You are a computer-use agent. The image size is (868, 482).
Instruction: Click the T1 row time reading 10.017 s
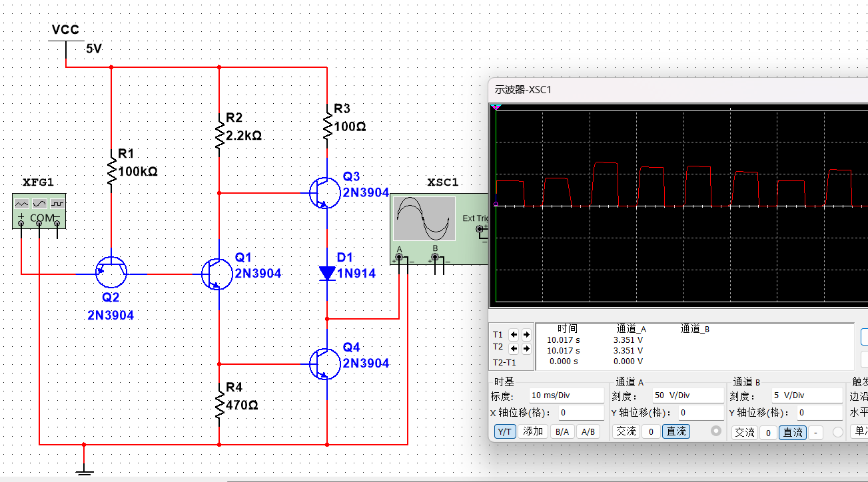click(564, 340)
